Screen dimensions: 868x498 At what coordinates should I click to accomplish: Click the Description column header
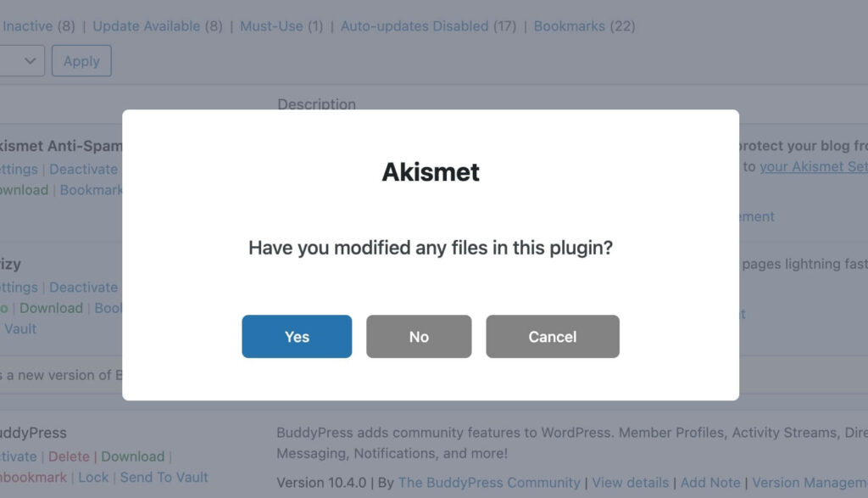pyautogui.click(x=317, y=104)
